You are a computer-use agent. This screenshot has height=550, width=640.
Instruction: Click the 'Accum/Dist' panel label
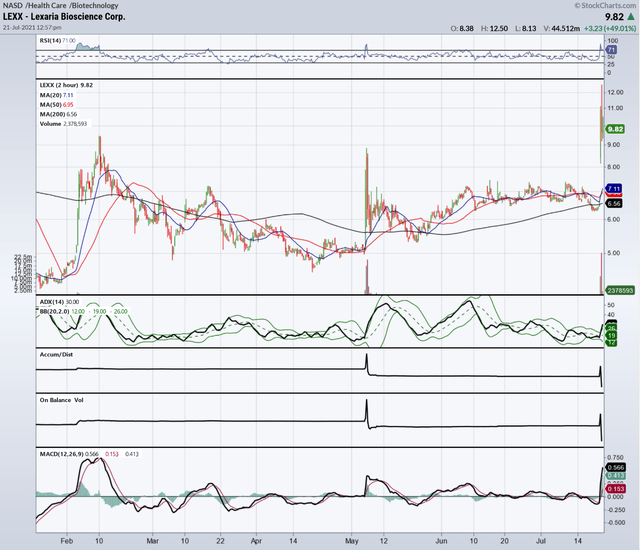[56, 355]
